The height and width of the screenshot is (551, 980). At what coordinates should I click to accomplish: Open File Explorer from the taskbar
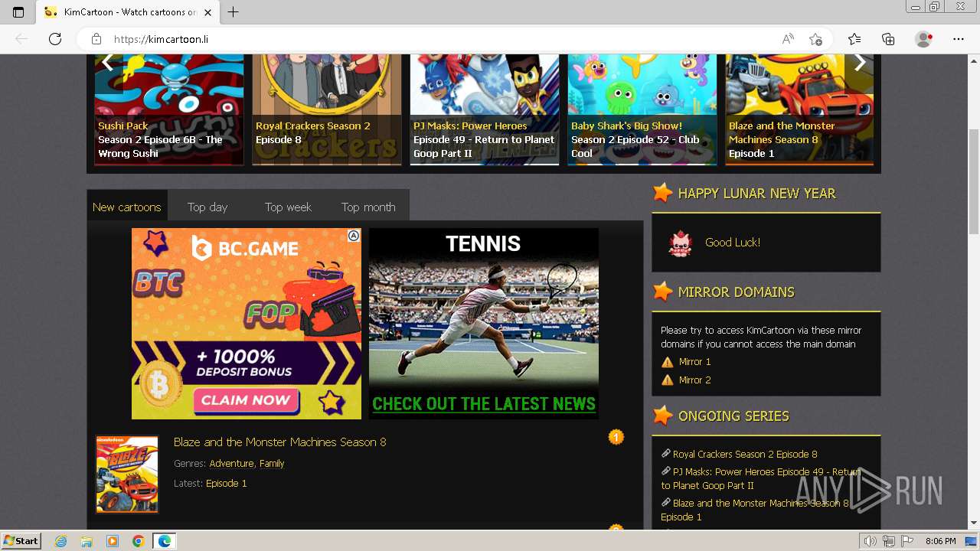pyautogui.click(x=87, y=541)
